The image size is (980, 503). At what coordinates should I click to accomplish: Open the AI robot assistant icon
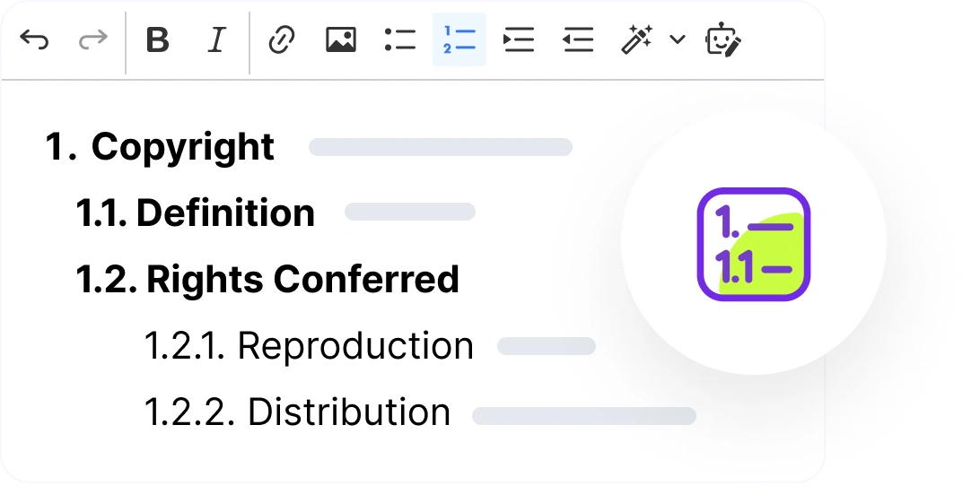[723, 40]
